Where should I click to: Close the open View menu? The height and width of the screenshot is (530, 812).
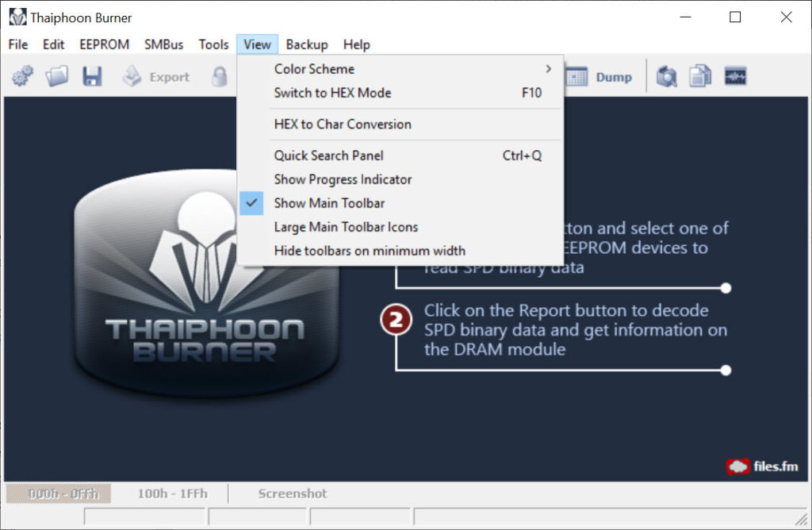pos(258,44)
